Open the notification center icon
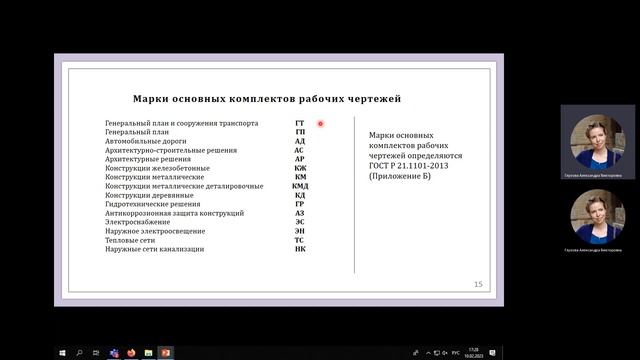The height and width of the screenshot is (360, 640). [493, 353]
